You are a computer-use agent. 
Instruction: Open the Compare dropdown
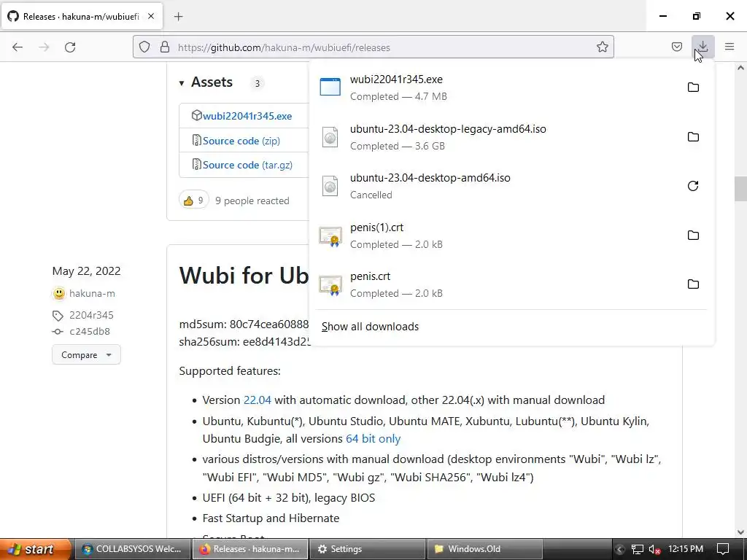pyautogui.click(x=86, y=355)
